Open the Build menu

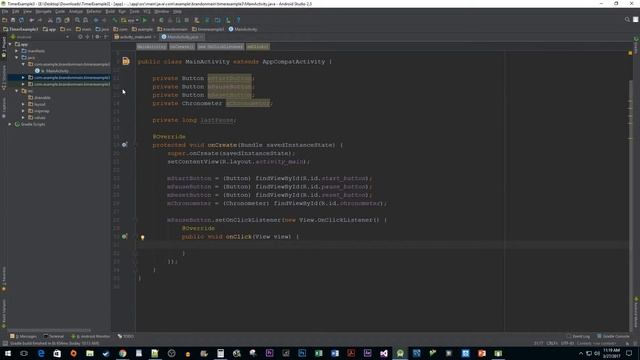coord(110,11)
